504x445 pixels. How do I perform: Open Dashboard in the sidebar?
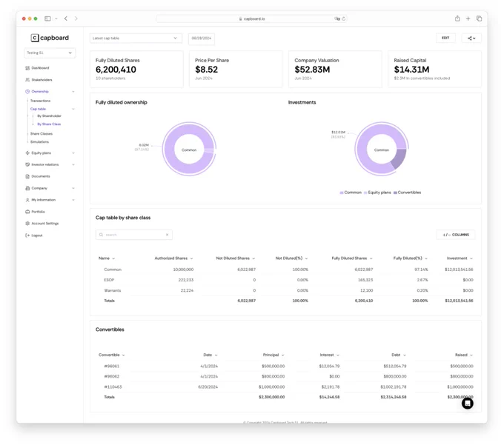pyautogui.click(x=40, y=68)
